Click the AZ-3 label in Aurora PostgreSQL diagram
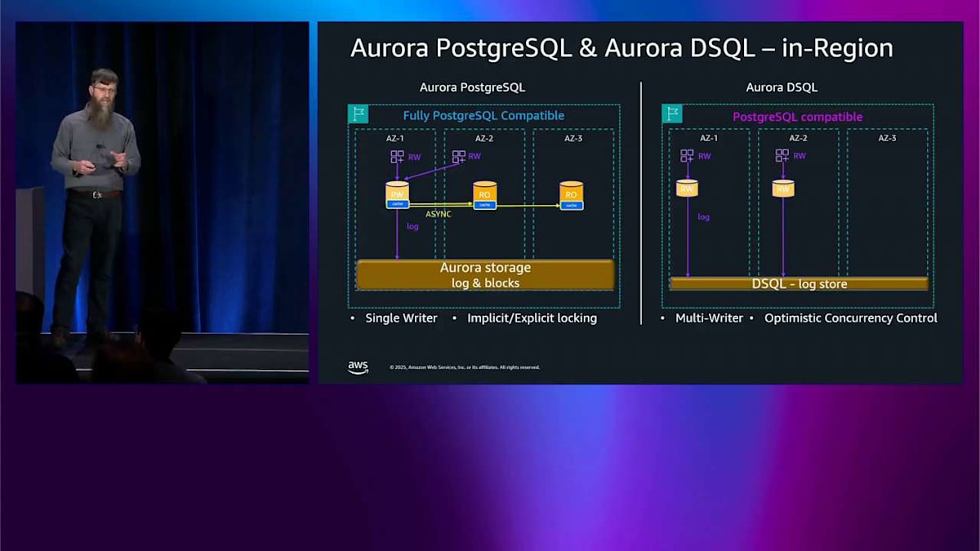Screen dimensions: 980x551 [x=574, y=139]
